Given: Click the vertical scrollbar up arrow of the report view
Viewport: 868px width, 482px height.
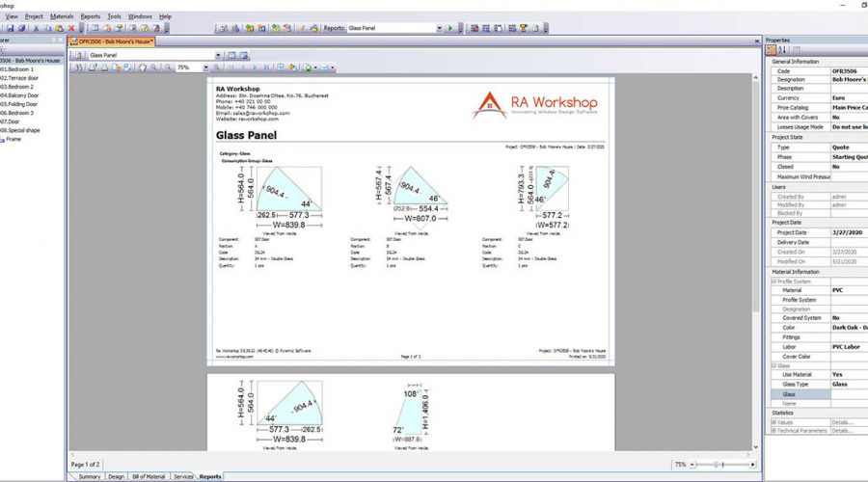Looking at the screenshot, I should click(755, 78).
